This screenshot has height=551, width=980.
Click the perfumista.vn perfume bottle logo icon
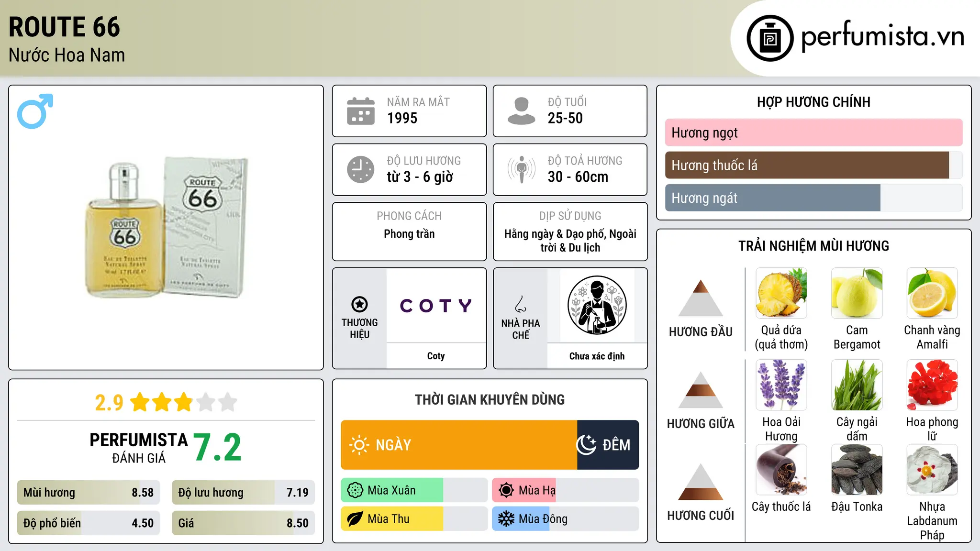tap(770, 38)
